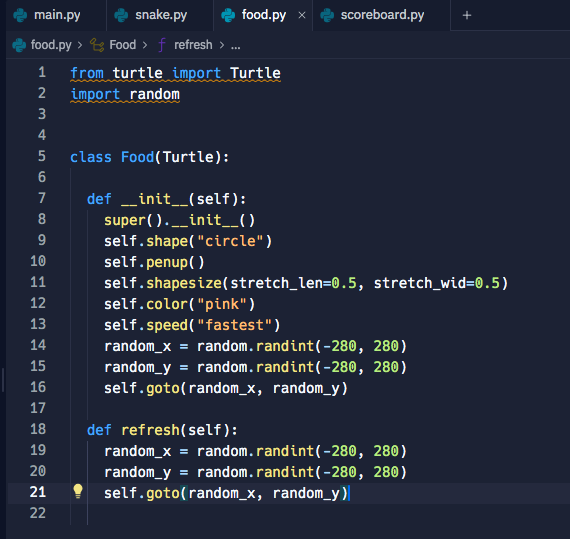
Task: Click 'random.randint' on line 20
Action: pyautogui.click(x=255, y=472)
